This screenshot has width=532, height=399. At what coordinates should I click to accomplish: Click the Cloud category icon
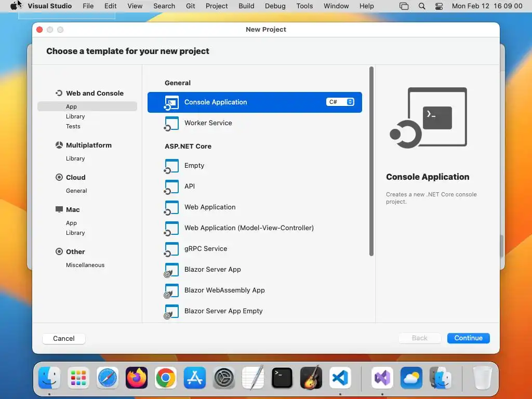pyautogui.click(x=59, y=177)
